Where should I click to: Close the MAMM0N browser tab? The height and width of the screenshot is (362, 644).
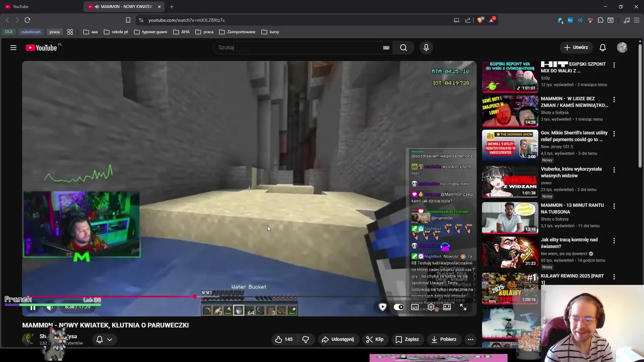coord(159,7)
